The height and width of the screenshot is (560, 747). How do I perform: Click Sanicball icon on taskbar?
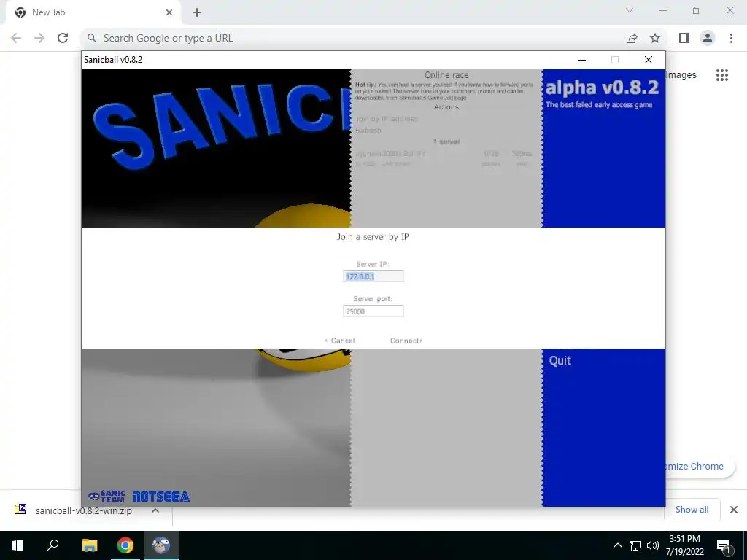click(x=161, y=545)
